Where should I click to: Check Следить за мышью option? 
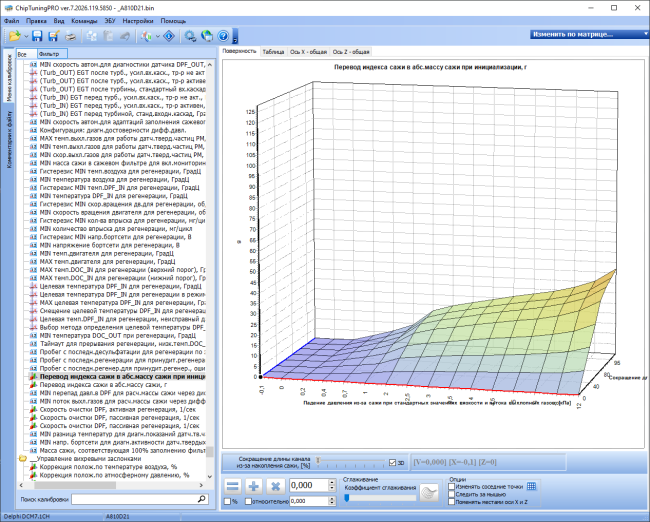click(x=452, y=494)
